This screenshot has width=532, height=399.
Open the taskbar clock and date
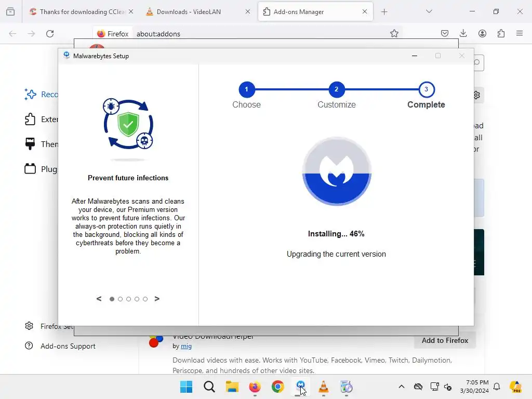click(x=474, y=387)
